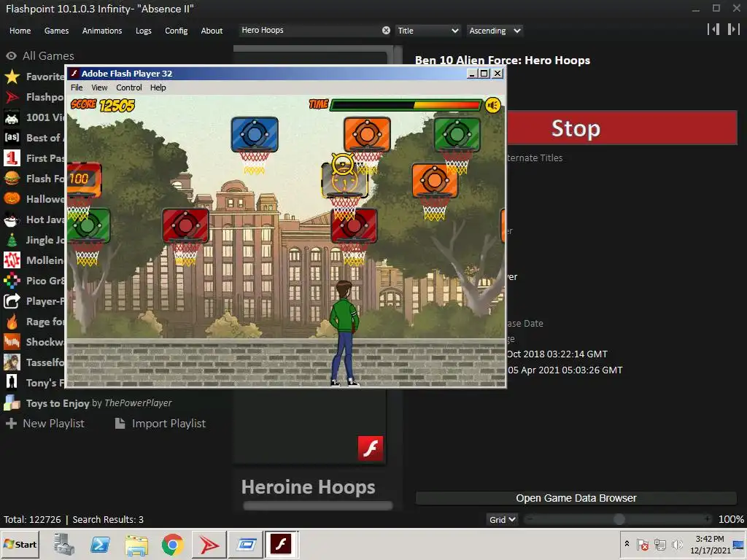Viewport: 747px width, 560px height.
Task: Open the Grid layout dropdown
Action: [502, 519]
